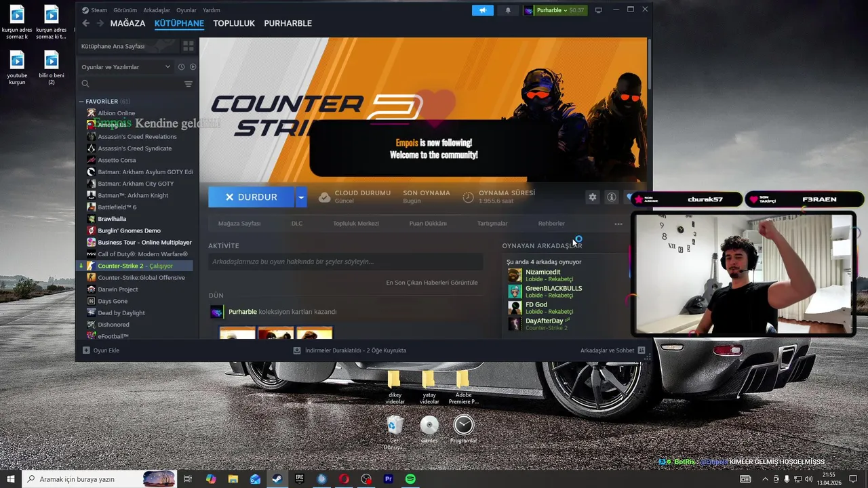Viewport: 868px width, 488px height.
Task: Open Epic Games Launcher from the taskbar
Action: [299, 479]
